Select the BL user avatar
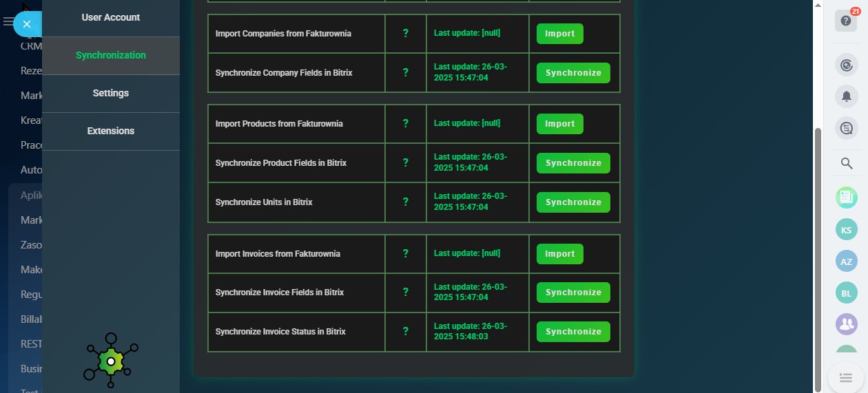Viewport: 868px width, 393px height. (x=847, y=293)
